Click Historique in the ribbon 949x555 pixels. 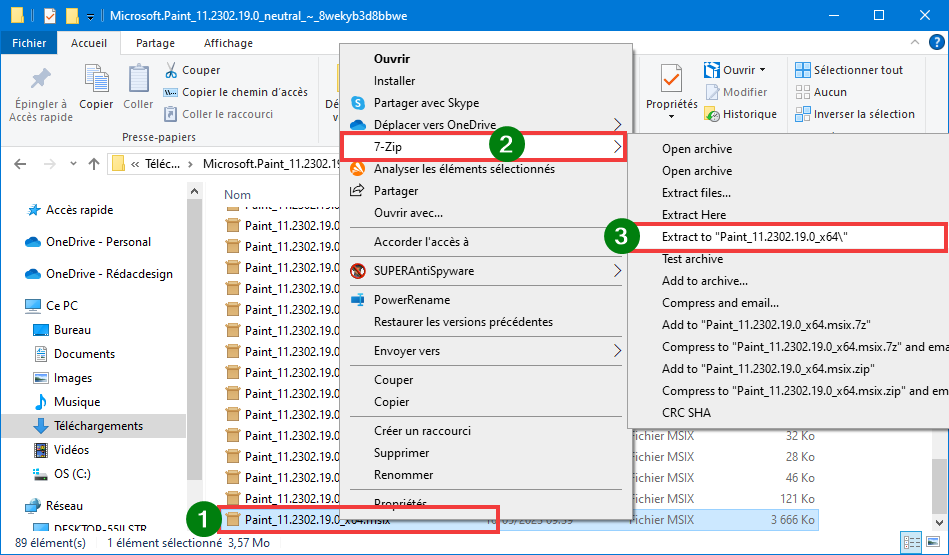pyautogui.click(x=740, y=114)
